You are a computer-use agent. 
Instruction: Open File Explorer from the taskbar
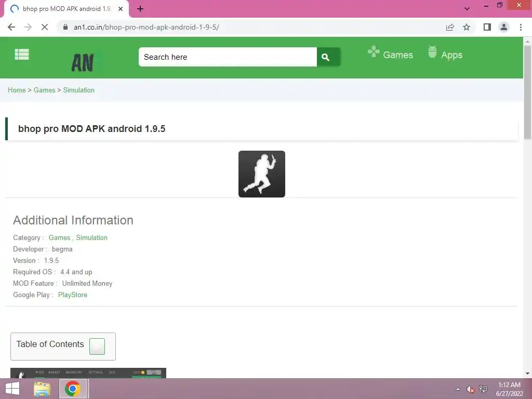coord(42,389)
